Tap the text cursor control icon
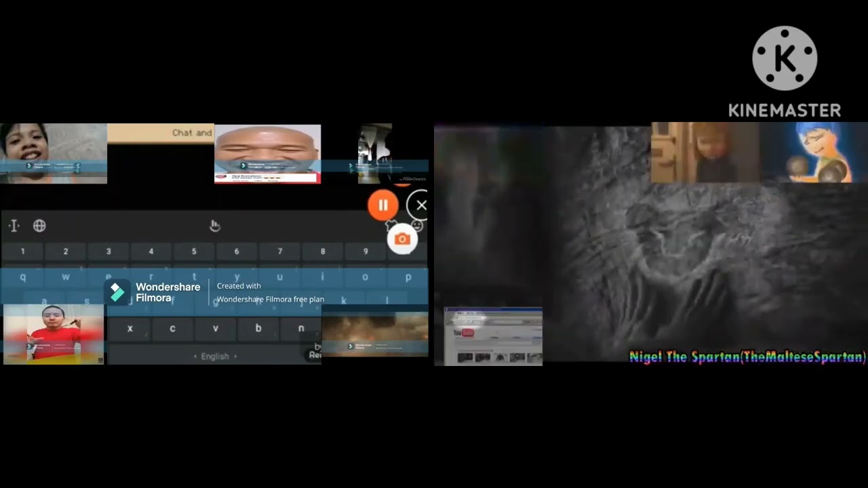The image size is (868, 488). point(14,226)
